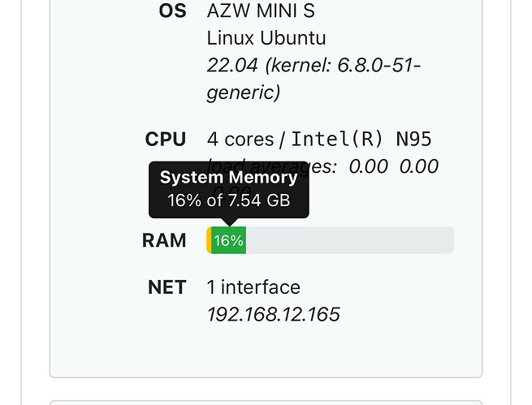Click the 22.04 kernel version line
This screenshot has height=405, width=532.
tap(314, 65)
